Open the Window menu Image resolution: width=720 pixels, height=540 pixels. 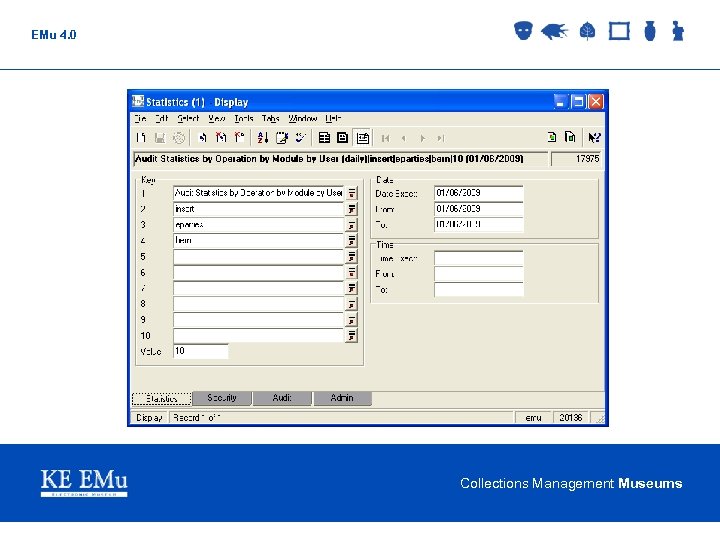pos(303,118)
